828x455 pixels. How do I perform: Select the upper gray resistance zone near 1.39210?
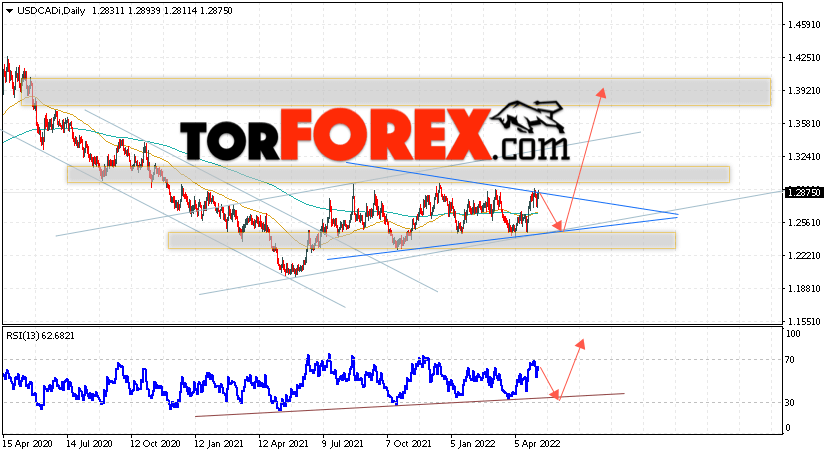[396, 92]
